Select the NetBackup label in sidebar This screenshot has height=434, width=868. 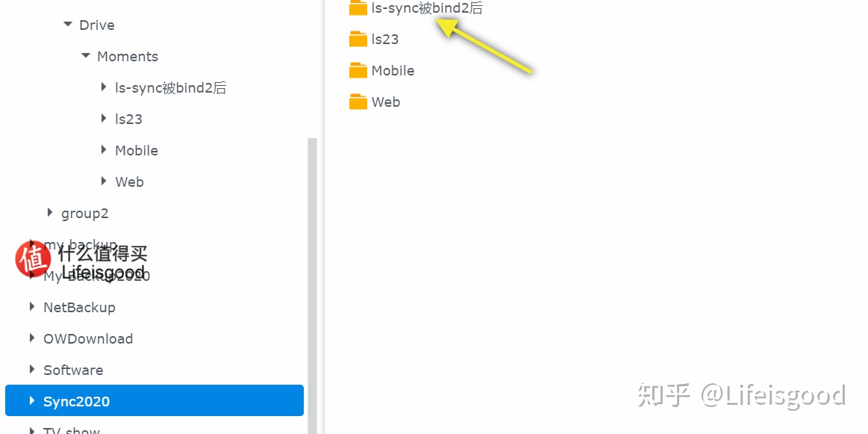[79, 308]
